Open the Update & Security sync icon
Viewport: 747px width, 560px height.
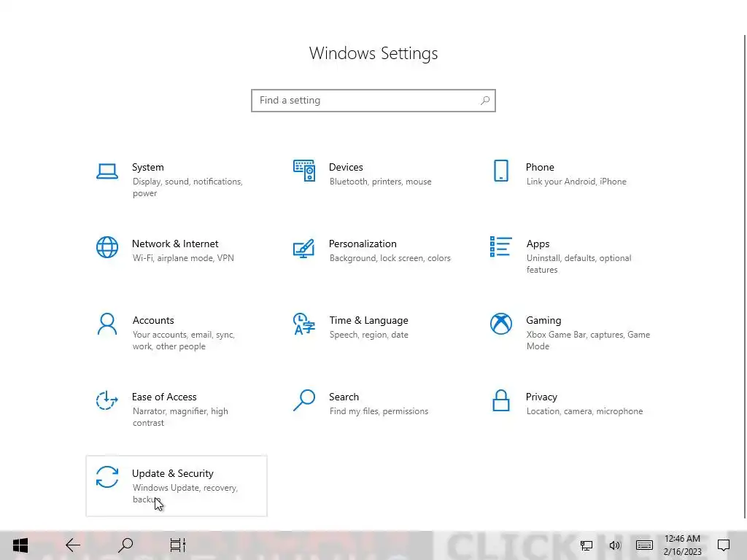click(x=107, y=477)
